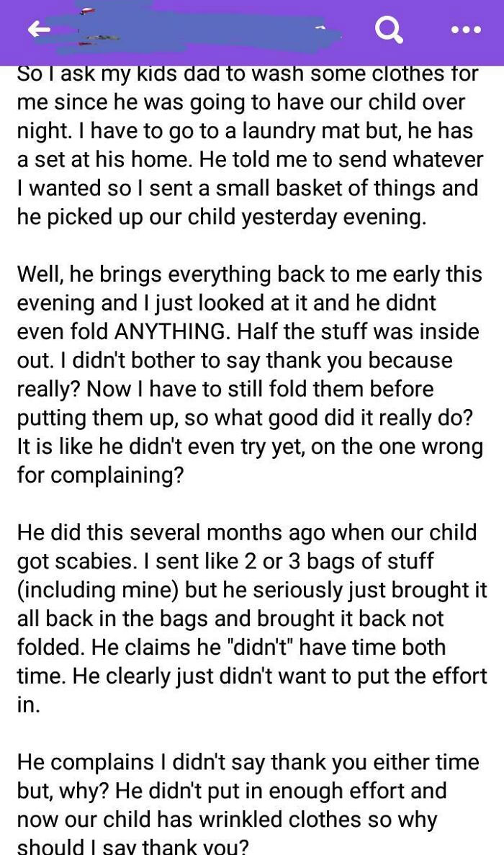The width and height of the screenshot is (504, 855).
Task: Tap the purple header bar area
Action: click(252, 30)
